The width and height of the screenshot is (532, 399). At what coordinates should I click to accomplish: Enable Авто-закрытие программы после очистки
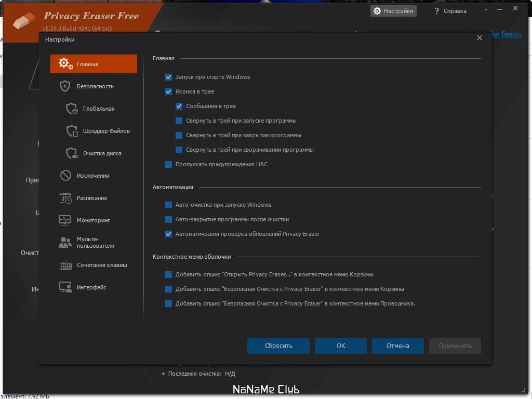tap(168, 220)
